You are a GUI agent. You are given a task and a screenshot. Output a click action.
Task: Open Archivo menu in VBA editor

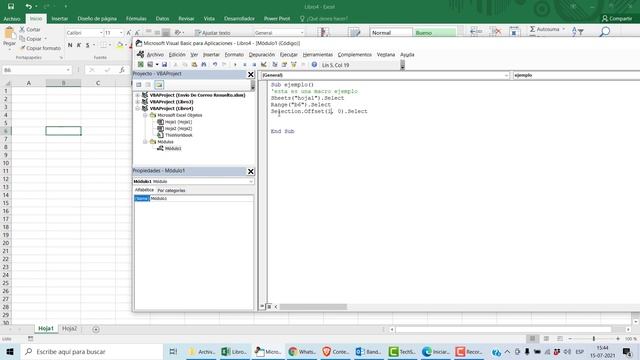155,54
